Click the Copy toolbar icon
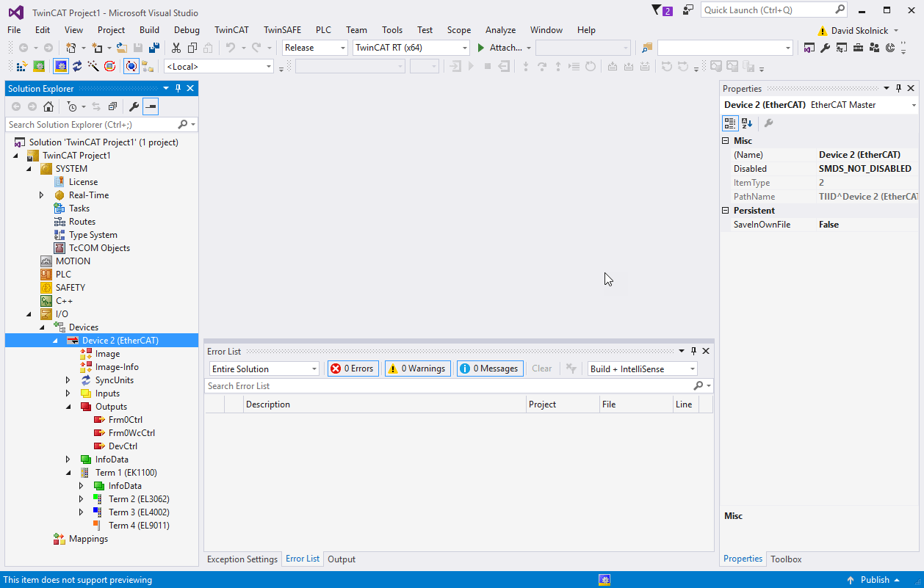This screenshot has width=924, height=588. tap(192, 48)
